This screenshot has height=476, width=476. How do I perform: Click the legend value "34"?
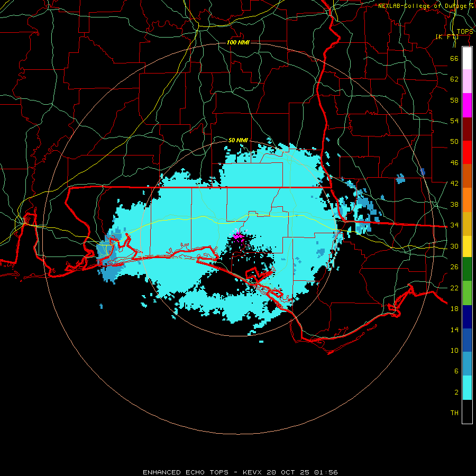454,225
